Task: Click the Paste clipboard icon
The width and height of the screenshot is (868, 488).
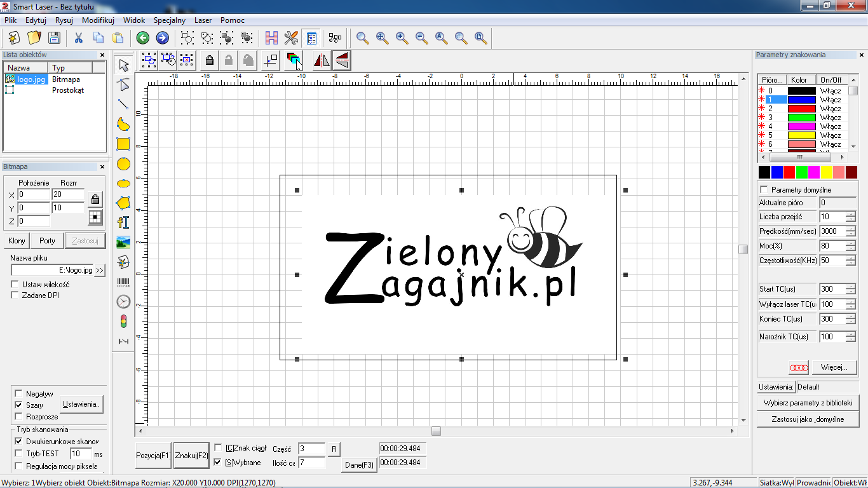Action: [x=118, y=37]
